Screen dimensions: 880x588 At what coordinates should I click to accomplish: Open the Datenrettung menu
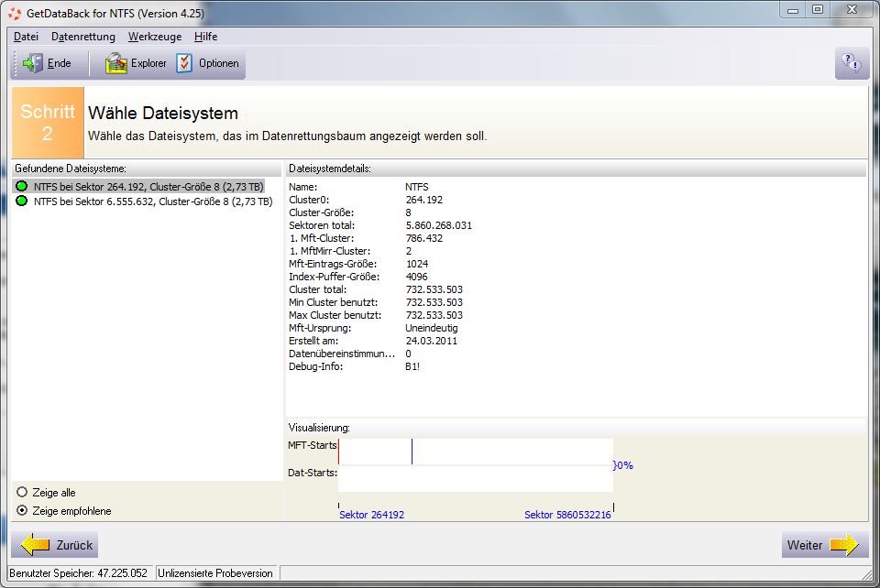point(83,37)
